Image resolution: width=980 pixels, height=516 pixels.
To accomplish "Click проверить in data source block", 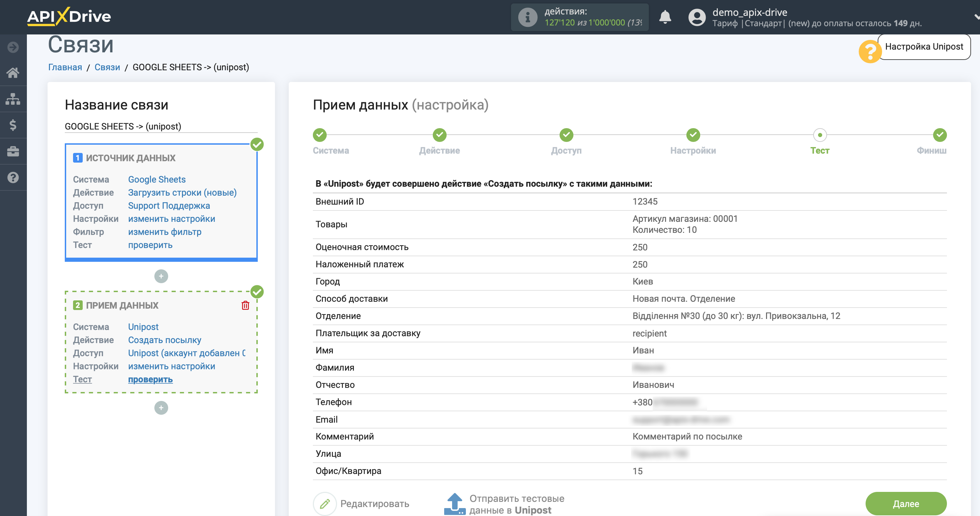I will click(150, 245).
